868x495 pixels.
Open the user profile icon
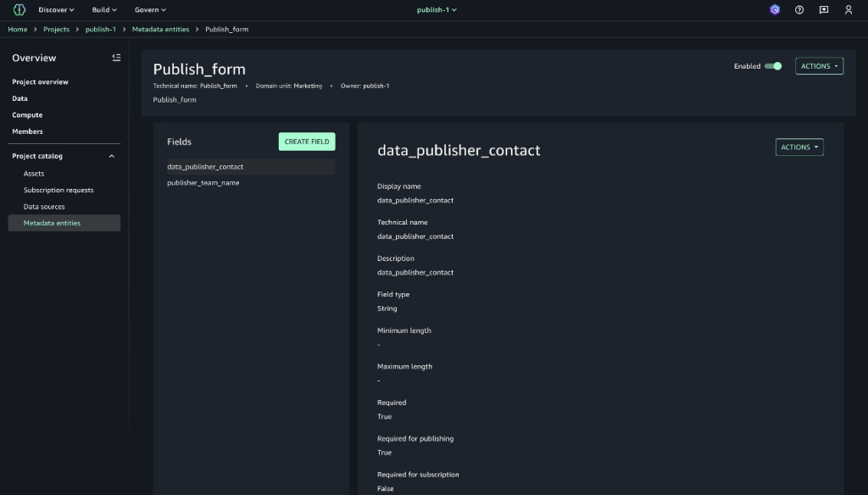849,10
